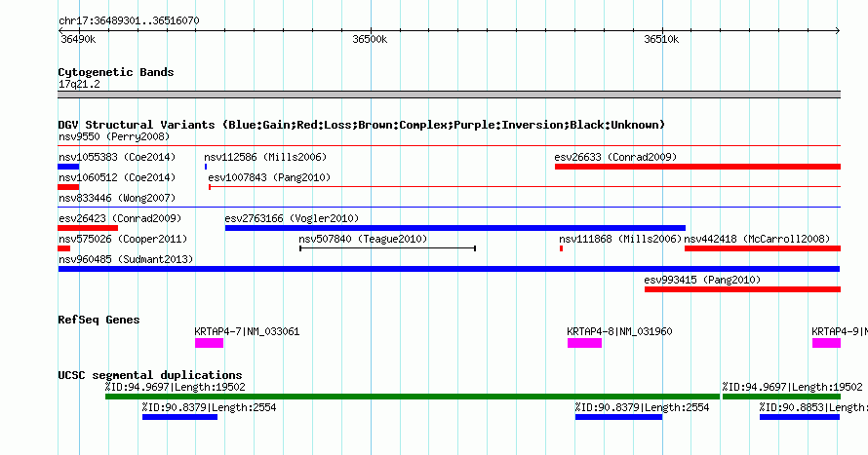Click the 36490k ruler label
The image size is (868, 455).
pyautogui.click(x=78, y=40)
